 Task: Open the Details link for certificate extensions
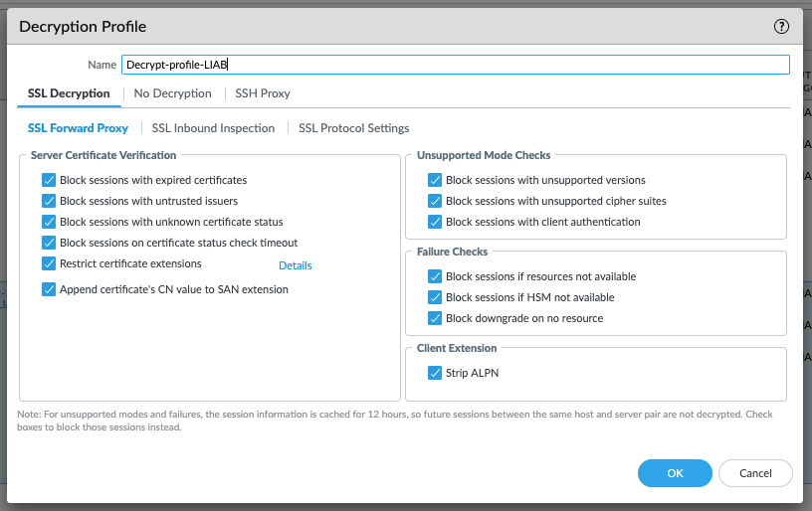tap(295, 265)
